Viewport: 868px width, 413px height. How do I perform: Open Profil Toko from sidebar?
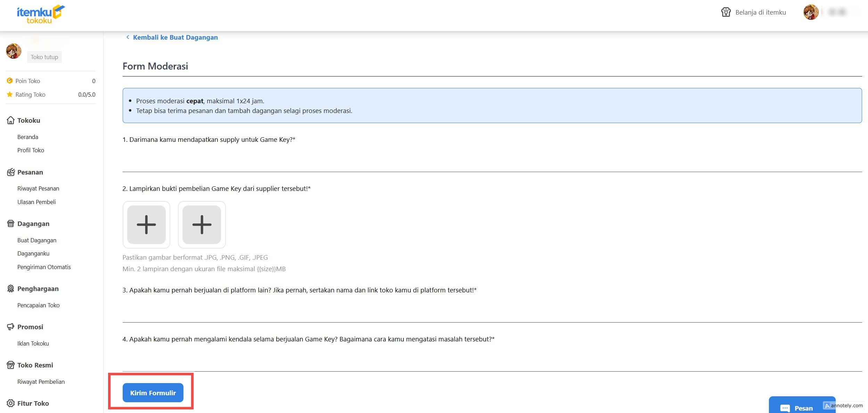31,150
